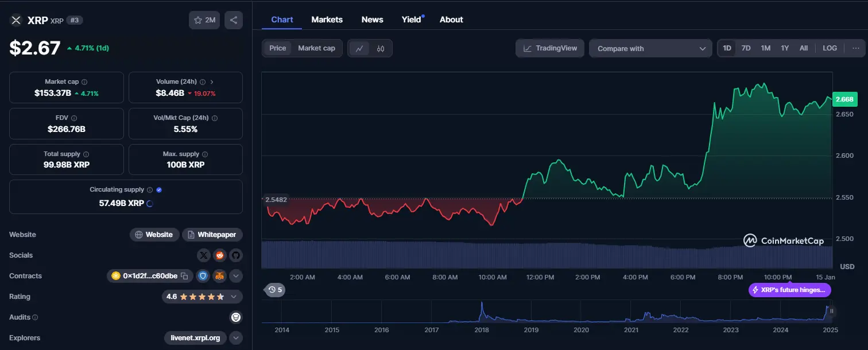Open Vol/Mkt Cap (24h) info icon
868x350 pixels.
215,118
